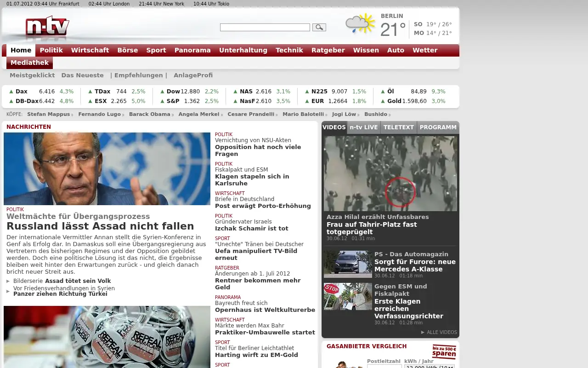This screenshot has width=588, height=368.
Task: Open the Technik section
Action: [x=289, y=50]
